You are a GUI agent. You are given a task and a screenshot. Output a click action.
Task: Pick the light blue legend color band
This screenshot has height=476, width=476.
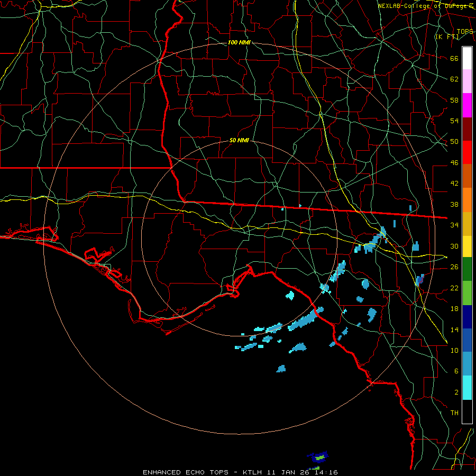(x=467, y=364)
